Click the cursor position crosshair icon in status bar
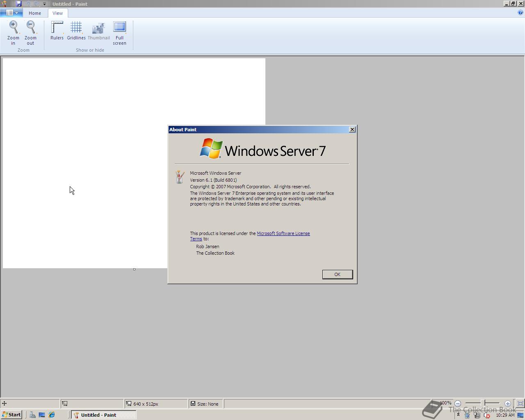The width and height of the screenshot is (525, 420). point(5,404)
